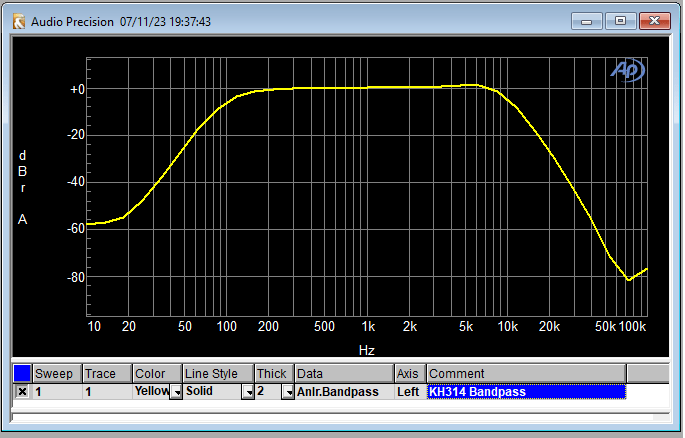Open the Solid line style dropdown
Viewport: 685px width, 438px height.
(248, 392)
